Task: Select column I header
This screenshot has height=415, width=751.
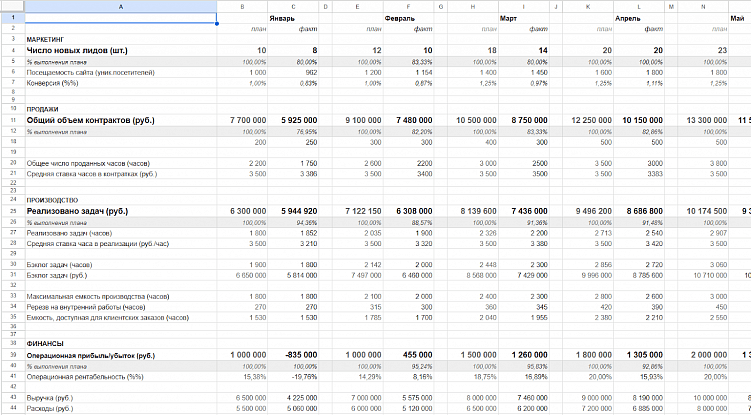Action: point(523,6)
